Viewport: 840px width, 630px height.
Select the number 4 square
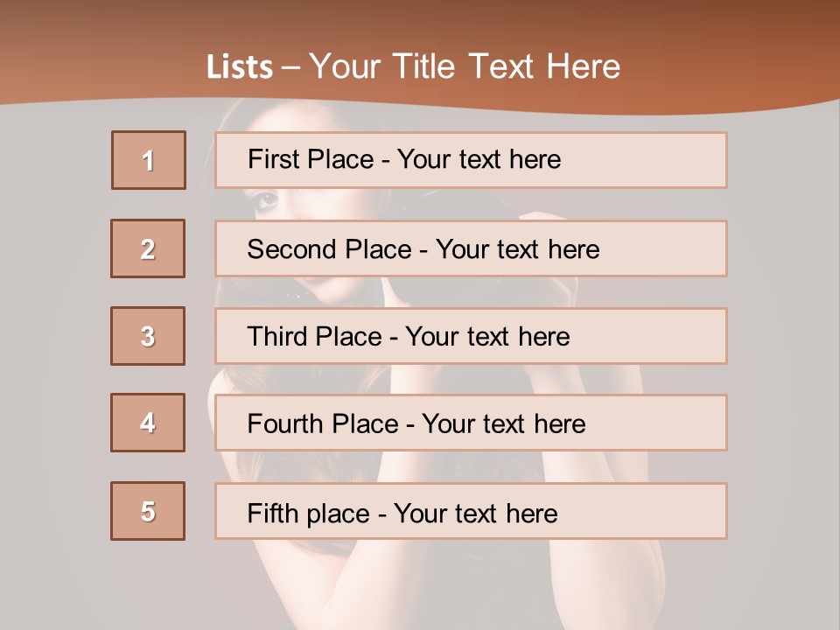[x=148, y=423]
